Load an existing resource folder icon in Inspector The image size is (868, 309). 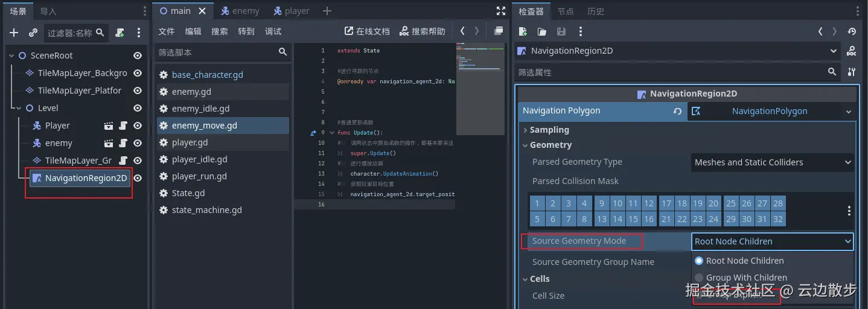pos(542,31)
